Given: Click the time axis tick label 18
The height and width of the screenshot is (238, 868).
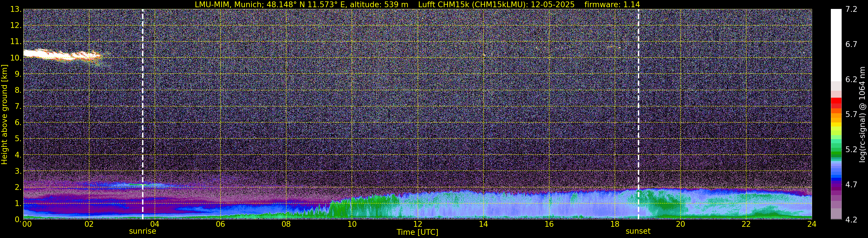Looking at the screenshot, I should [x=614, y=224].
